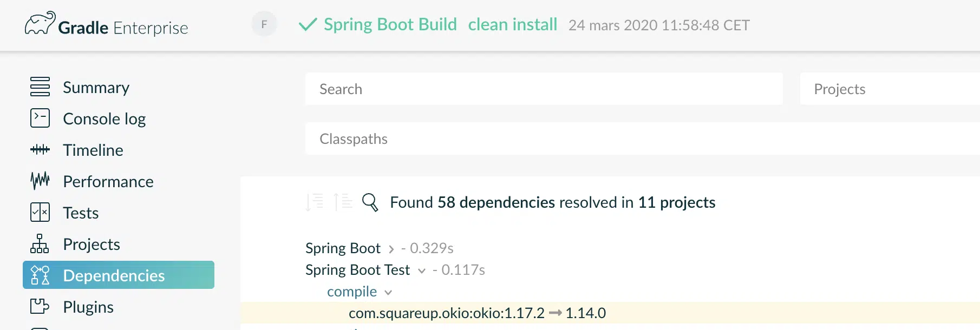Select the Dependencies section
This screenshot has width=980, height=330.
click(x=119, y=275)
